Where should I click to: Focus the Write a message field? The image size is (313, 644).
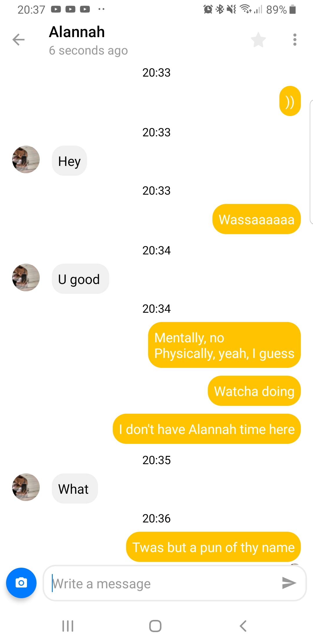175,583
